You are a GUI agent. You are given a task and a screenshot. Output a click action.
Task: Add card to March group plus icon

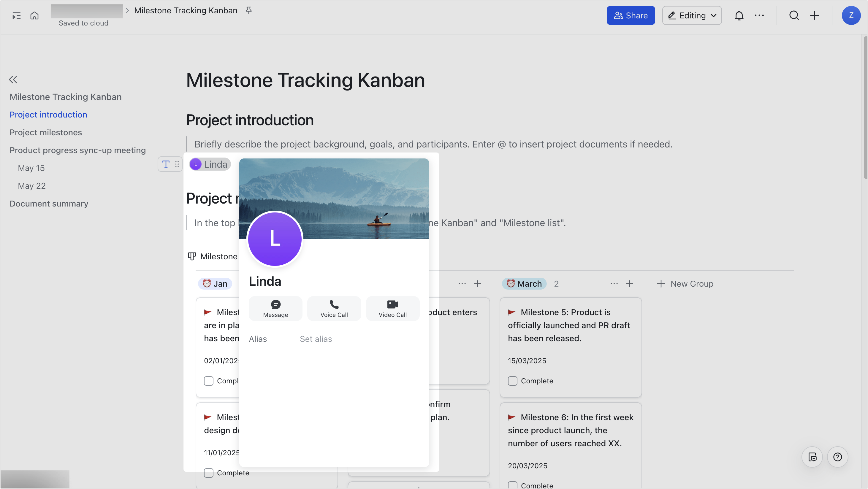[x=629, y=284]
